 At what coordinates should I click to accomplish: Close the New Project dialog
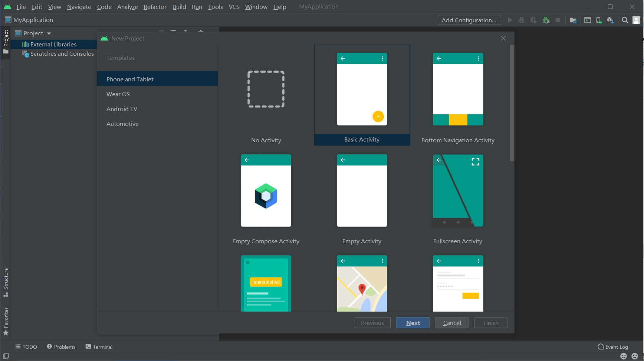[x=503, y=38]
